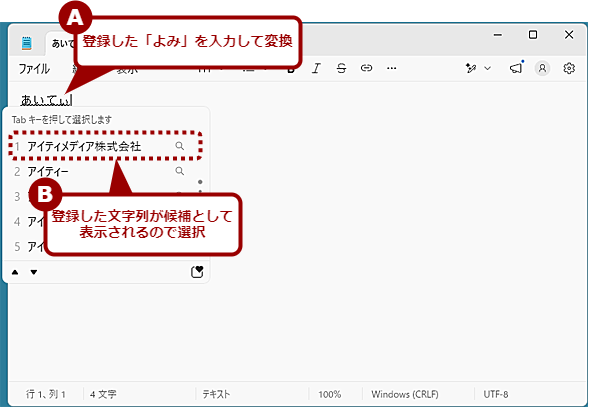Image resolution: width=589 pixels, height=408 pixels.
Task: Open Notepad settings gear
Action: coord(569,68)
